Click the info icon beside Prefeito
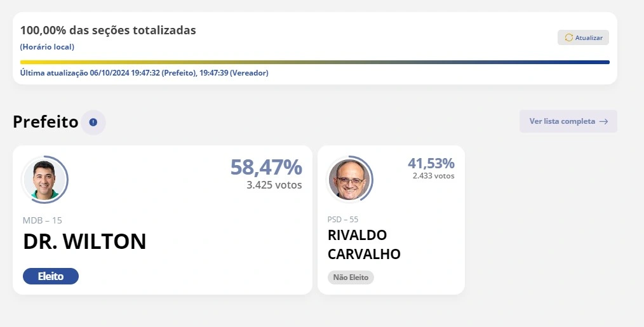644x327 pixels. click(93, 122)
